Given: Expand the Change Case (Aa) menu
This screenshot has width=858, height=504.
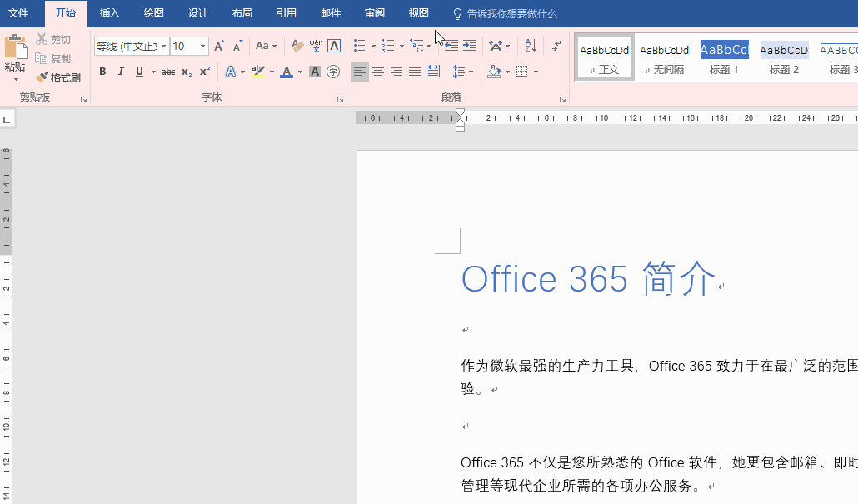Looking at the screenshot, I should pos(267,46).
